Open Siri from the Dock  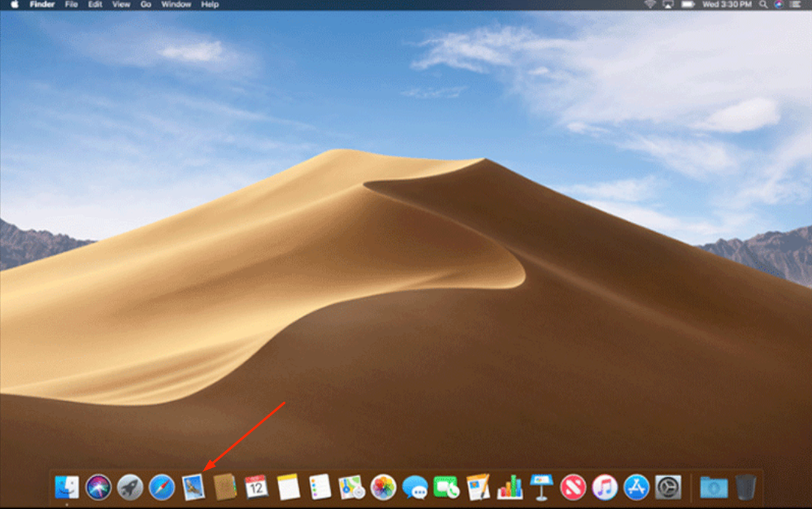click(x=98, y=488)
